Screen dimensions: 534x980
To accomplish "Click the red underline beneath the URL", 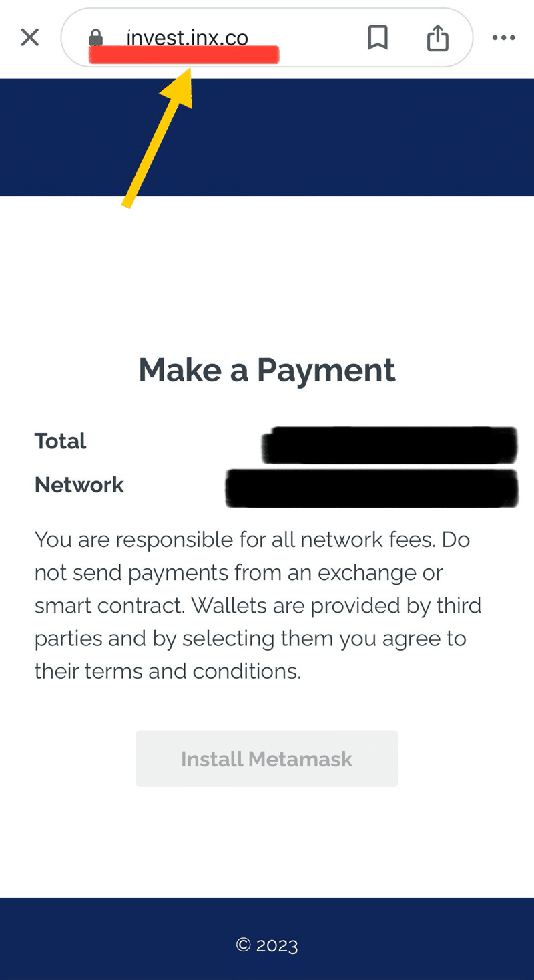I will (x=184, y=55).
